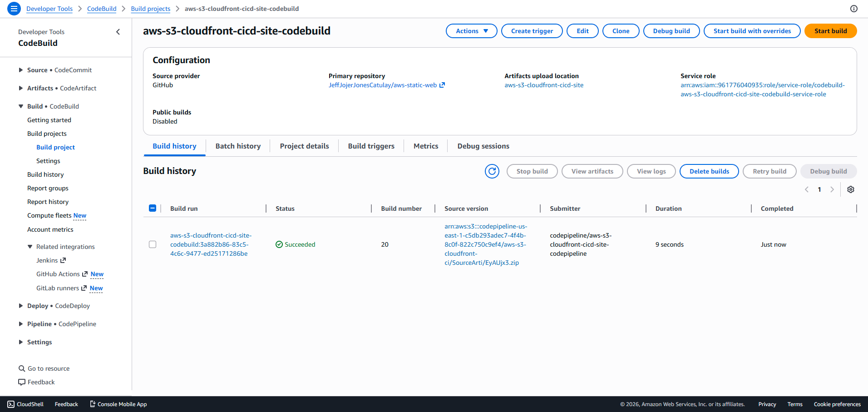Viewport: 868px width, 412px height.
Task: Go to next page of build history
Action: pos(832,189)
